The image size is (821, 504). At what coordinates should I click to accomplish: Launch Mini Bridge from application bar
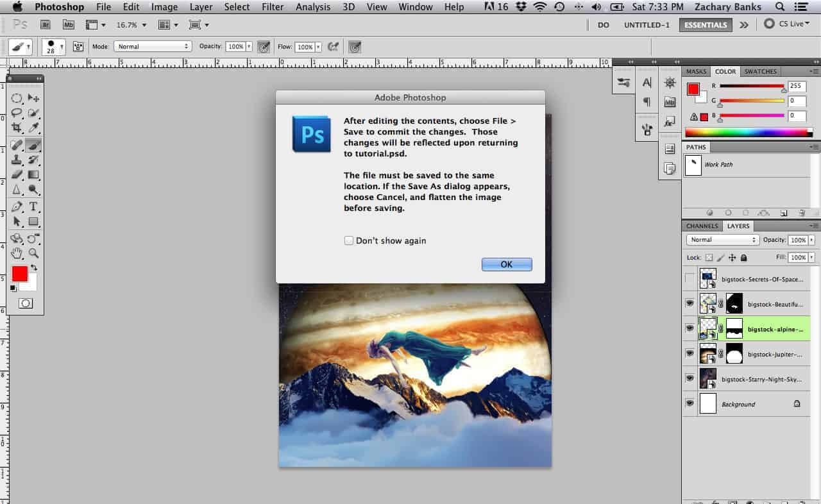(69, 24)
